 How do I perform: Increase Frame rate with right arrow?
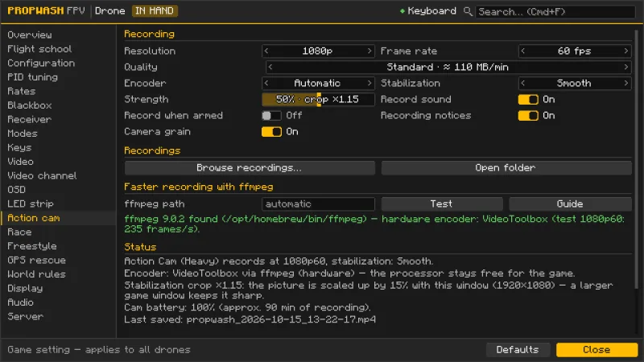[x=626, y=51]
